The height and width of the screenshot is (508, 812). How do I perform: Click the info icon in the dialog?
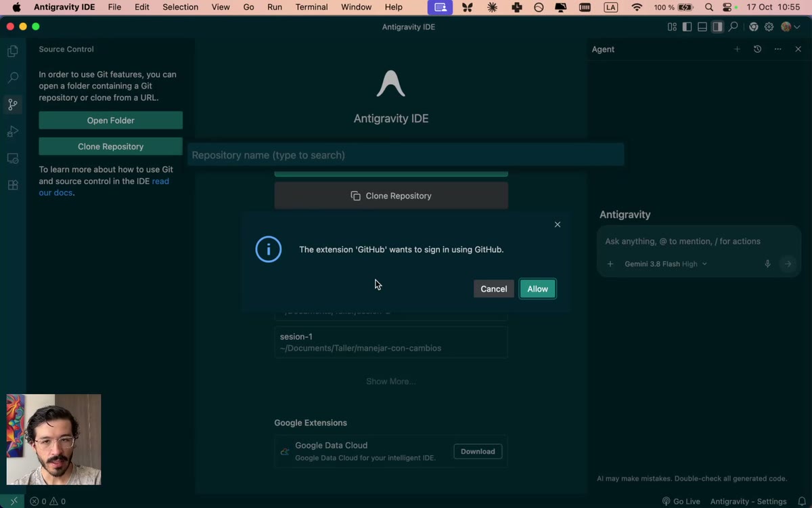pyautogui.click(x=269, y=249)
